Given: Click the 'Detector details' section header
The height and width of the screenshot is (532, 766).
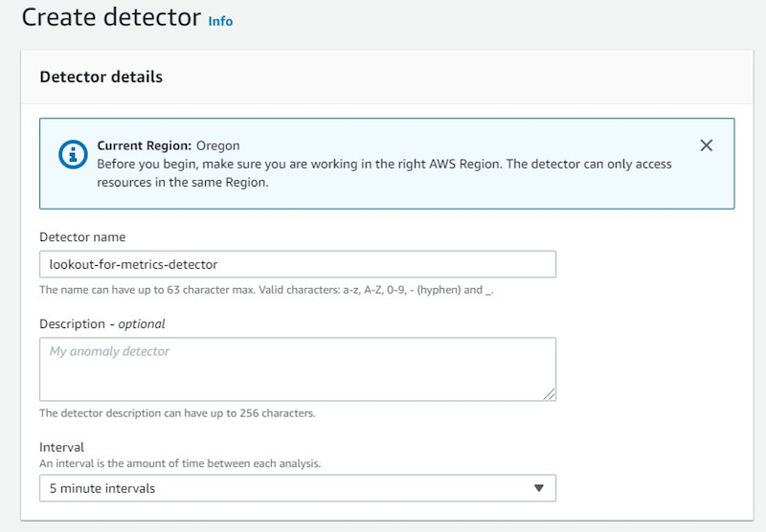Looking at the screenshot, I should click(101, 77).
